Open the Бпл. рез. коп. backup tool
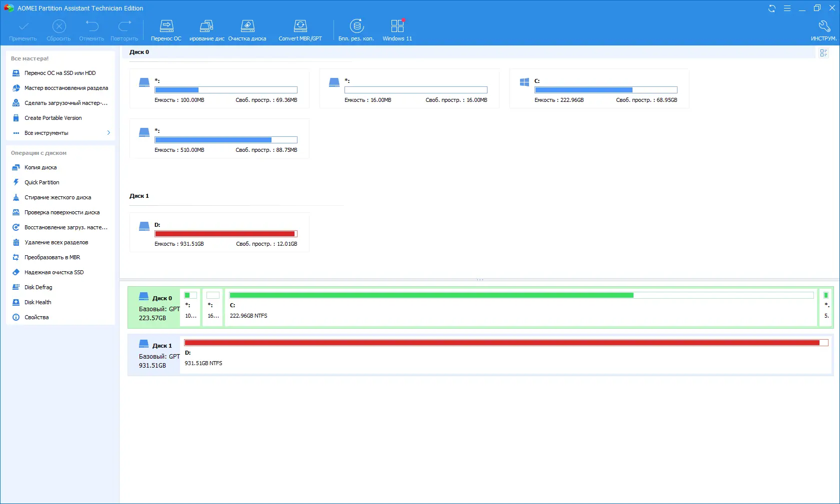 click(x=356, y=30)
